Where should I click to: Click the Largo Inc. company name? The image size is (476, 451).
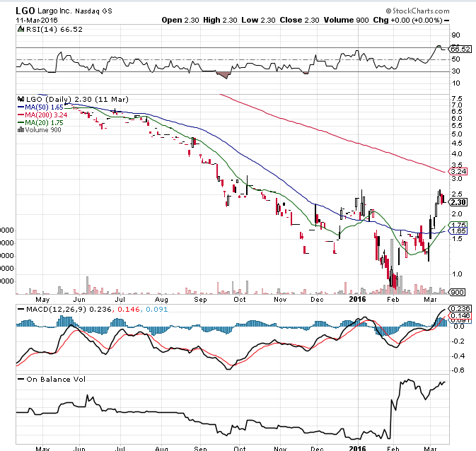[x=54, y=11]
